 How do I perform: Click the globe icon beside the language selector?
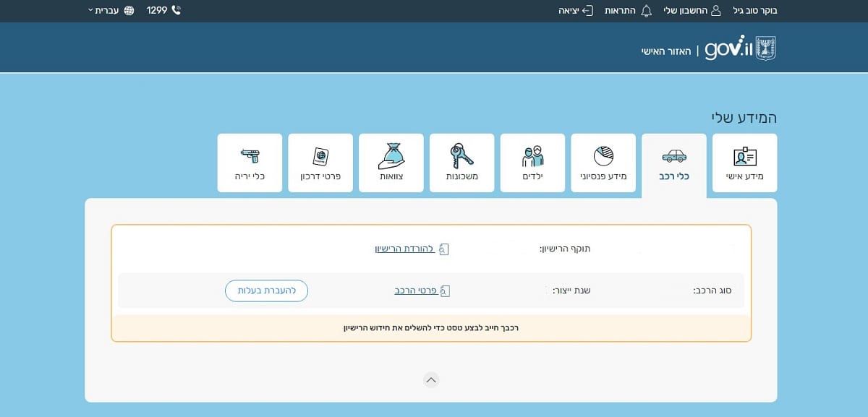tap(129, 11)
